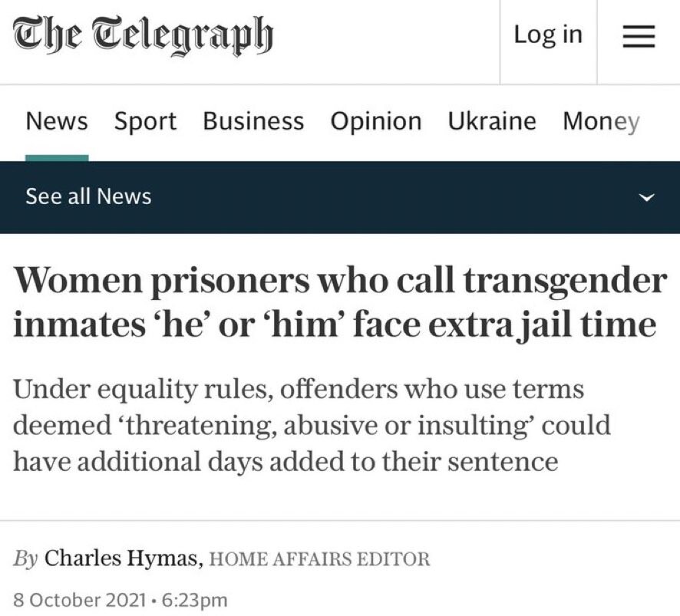
Task: Click the Log in button
Action: [x=548, y=35]
